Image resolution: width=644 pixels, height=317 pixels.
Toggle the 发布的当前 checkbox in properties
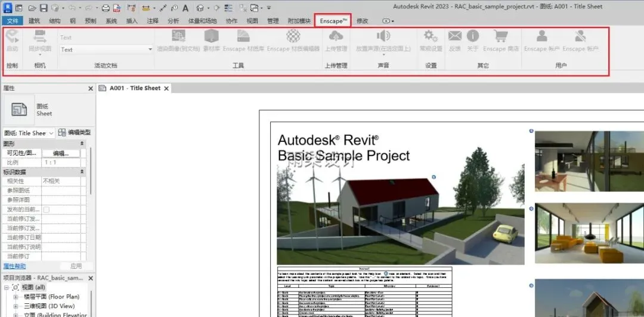[x=46, y=210]
